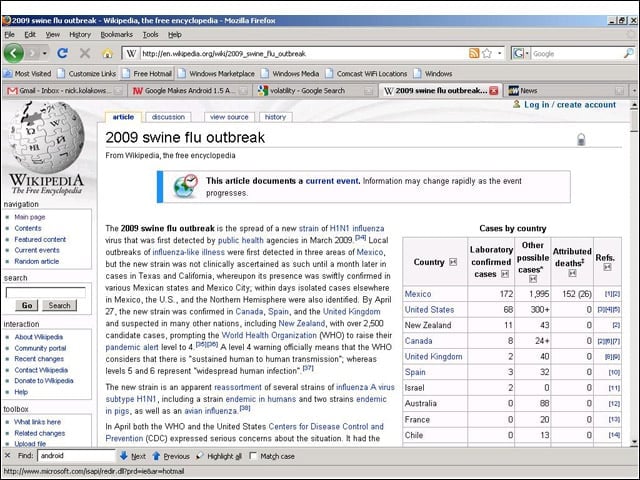Click the URL address field
Viewport: 640px width, 480px height.
(304, 53)
